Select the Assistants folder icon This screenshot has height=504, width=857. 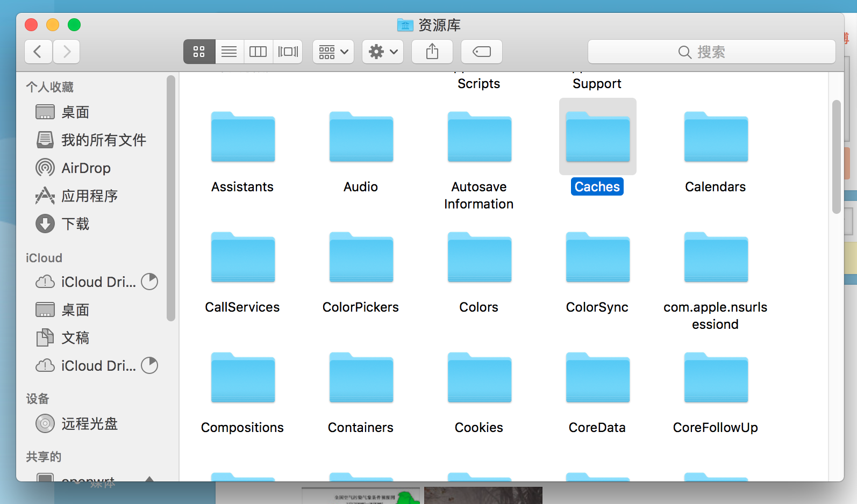[243, 136]
